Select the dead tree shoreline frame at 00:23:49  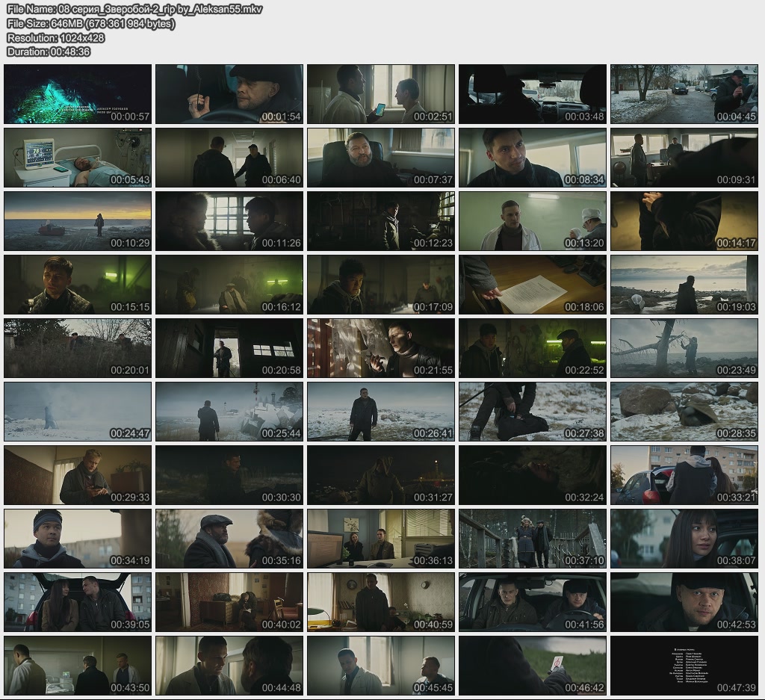pyautogui.click(x=684, y=348)
